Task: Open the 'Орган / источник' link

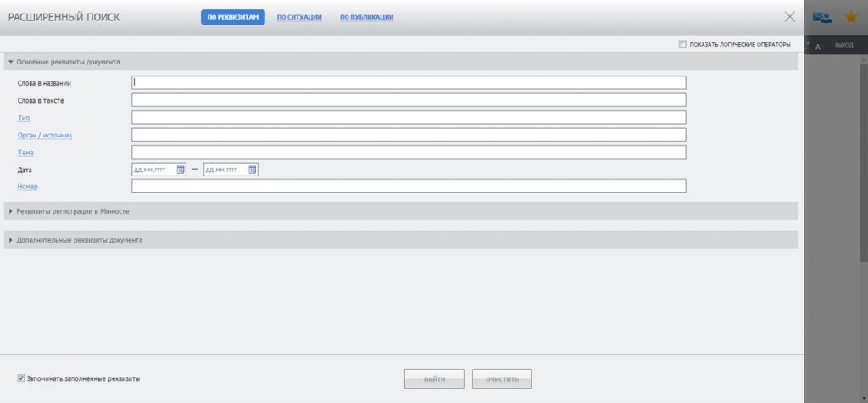Action: pyautogui.click(x=45, y=136)
